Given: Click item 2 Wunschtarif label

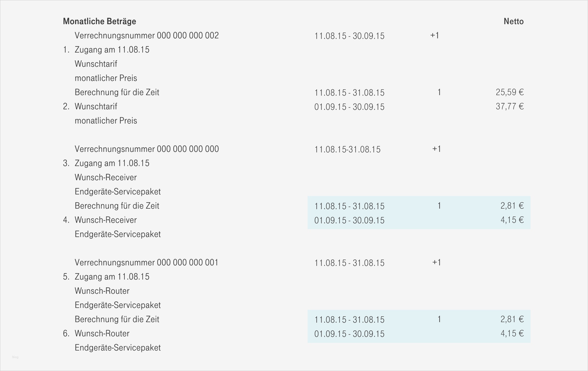Looking at the screenshot, I should click(x=96, y=106).
